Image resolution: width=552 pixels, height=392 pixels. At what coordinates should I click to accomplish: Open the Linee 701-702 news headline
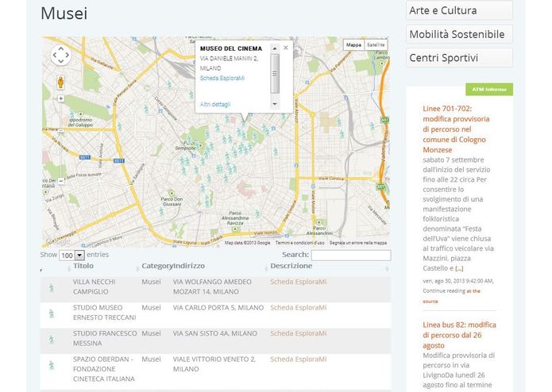(x=456, y=129)
